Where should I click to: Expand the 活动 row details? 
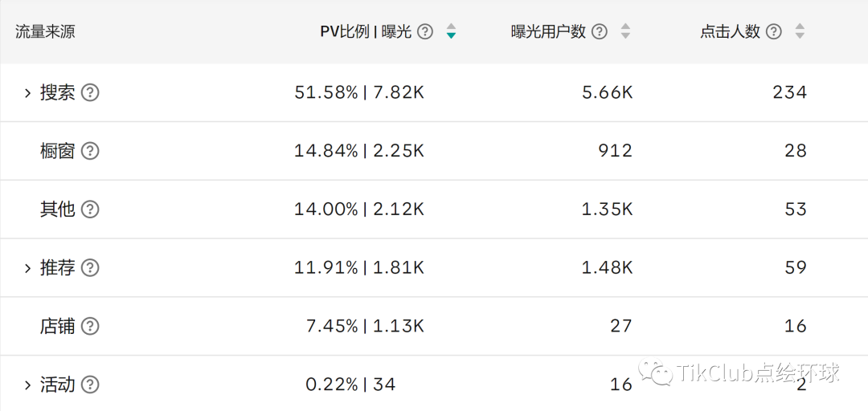[27, 385]
